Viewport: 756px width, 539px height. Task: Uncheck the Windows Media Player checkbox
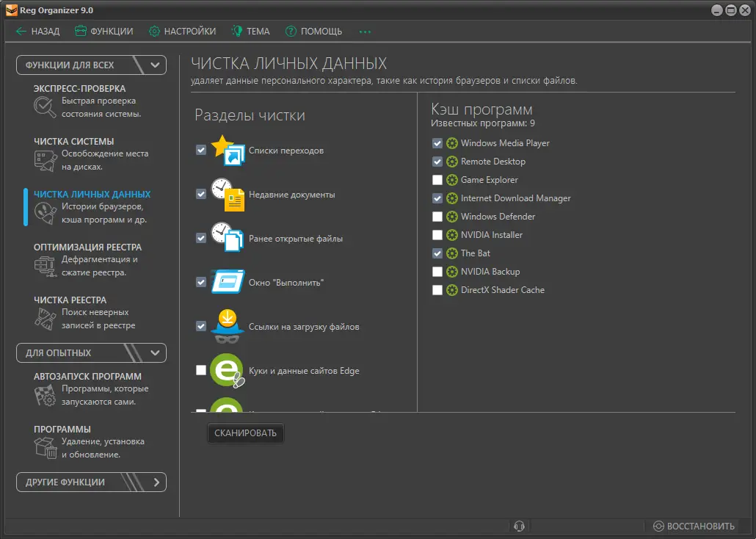tap(437, 143)
